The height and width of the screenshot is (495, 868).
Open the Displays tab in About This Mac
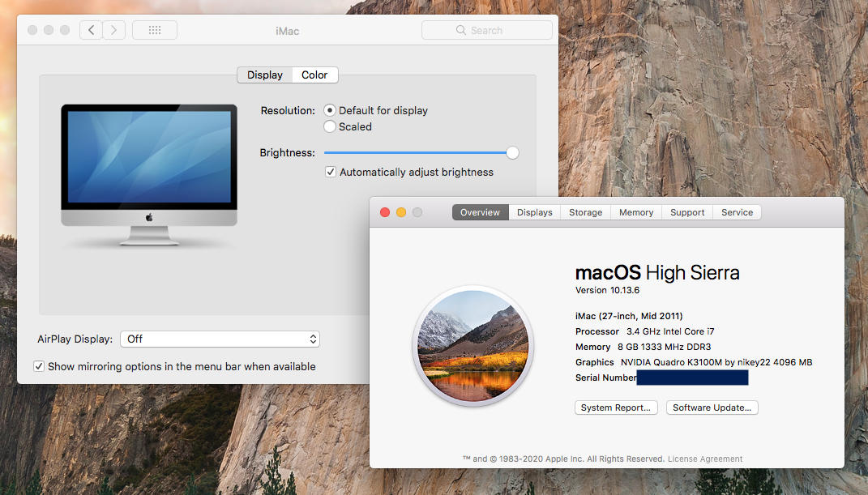pyautogui.click(x=535, y=212)
